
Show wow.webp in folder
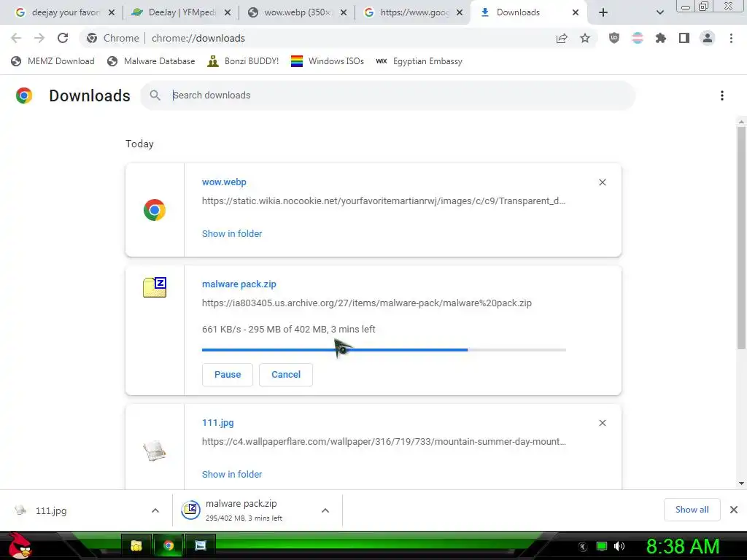point(232,234)
